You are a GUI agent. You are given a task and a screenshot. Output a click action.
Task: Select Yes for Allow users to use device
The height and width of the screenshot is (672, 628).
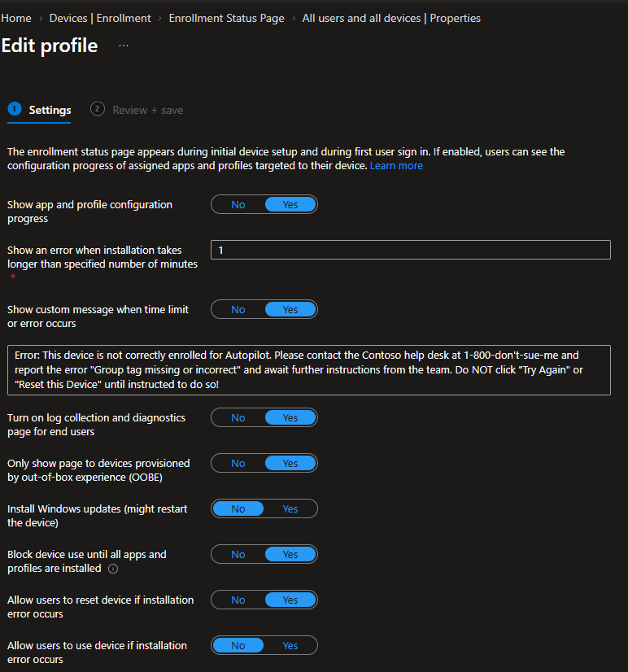[x=290, y=646]
